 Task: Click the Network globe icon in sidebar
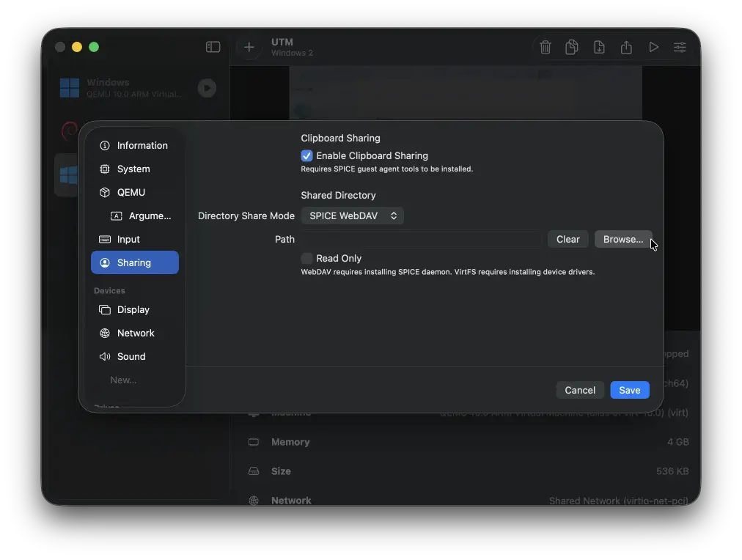105,333
